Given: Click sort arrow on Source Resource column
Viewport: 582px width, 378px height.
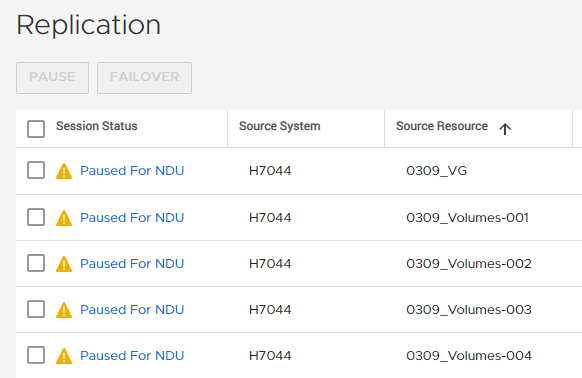Looking at the screenshot, I should [505, 129].
